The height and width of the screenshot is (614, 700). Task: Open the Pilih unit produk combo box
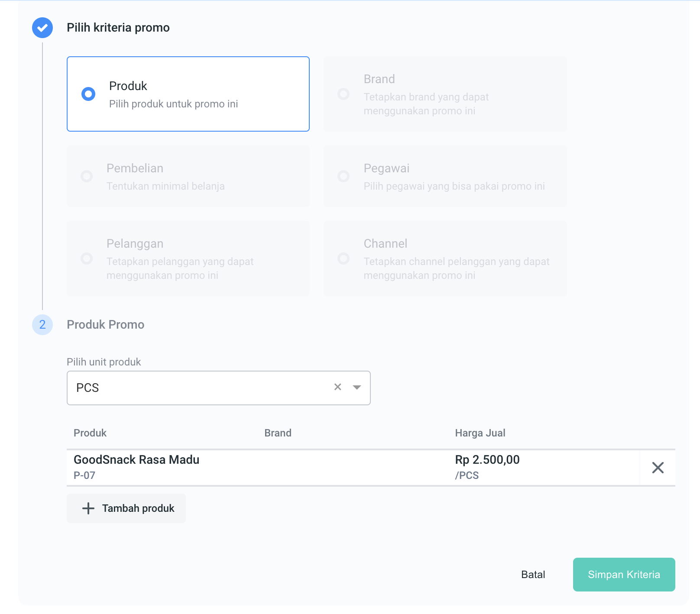click(x=199, y=388)
